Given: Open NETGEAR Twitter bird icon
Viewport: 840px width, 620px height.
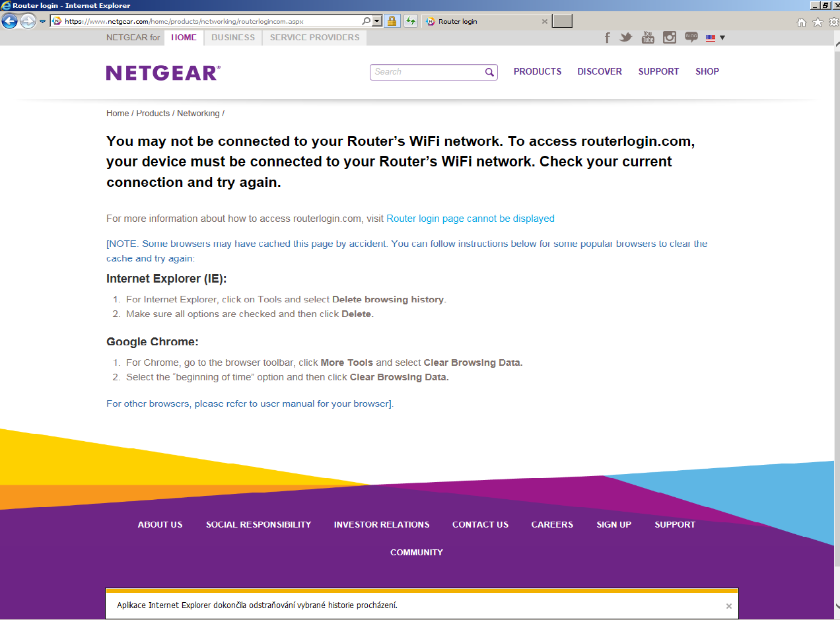Looking at the screenshot, I should pyautogui.click(x=626, y=38).
